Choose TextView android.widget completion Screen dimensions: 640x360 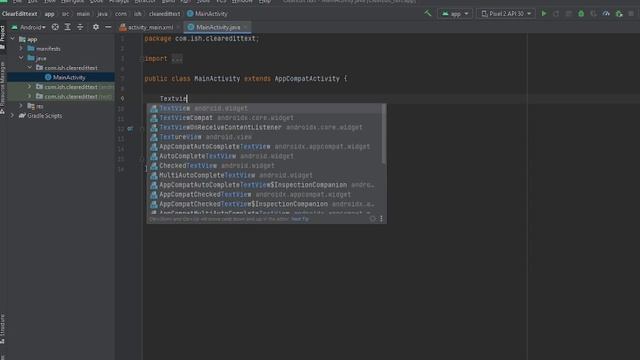coord(264,108)
